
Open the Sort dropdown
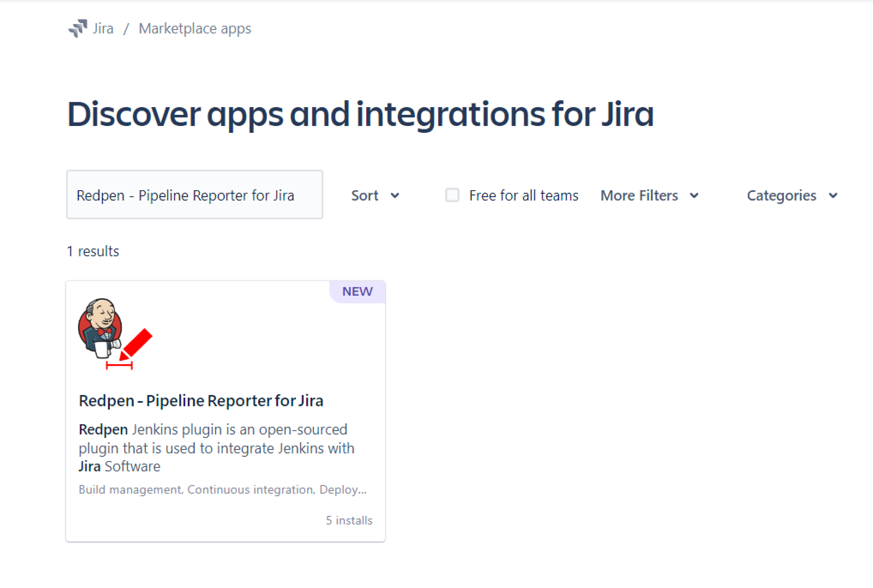click(x=375, y=195)
